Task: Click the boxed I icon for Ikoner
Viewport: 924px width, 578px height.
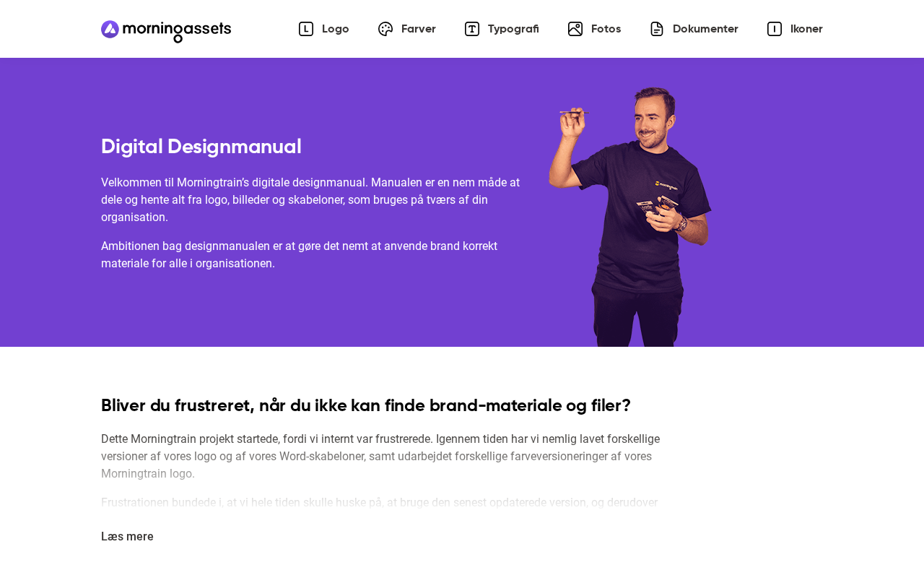Action: click(x=775, y=29)
